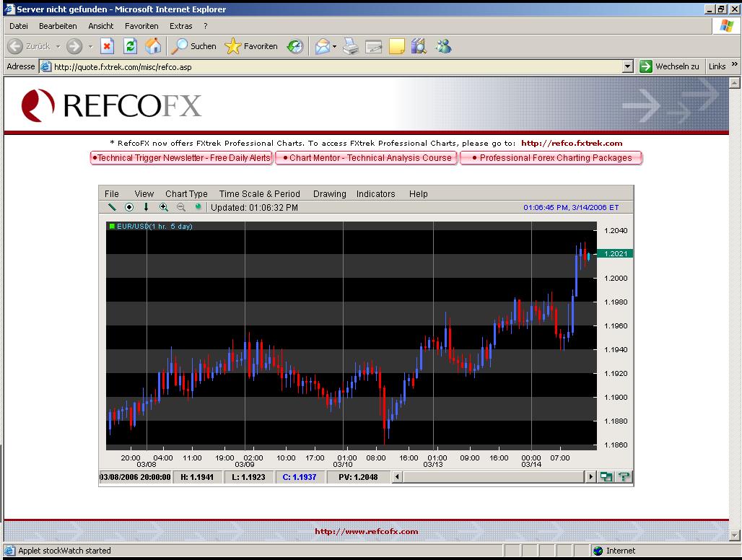Go to browser home page

pyautogui.click(x=153, y=46)
